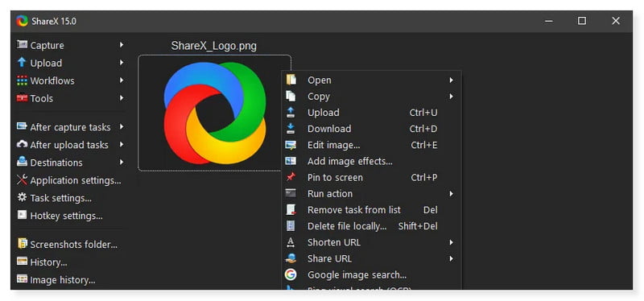
Task: Click the Share URL icon
Action: [291, 258]
